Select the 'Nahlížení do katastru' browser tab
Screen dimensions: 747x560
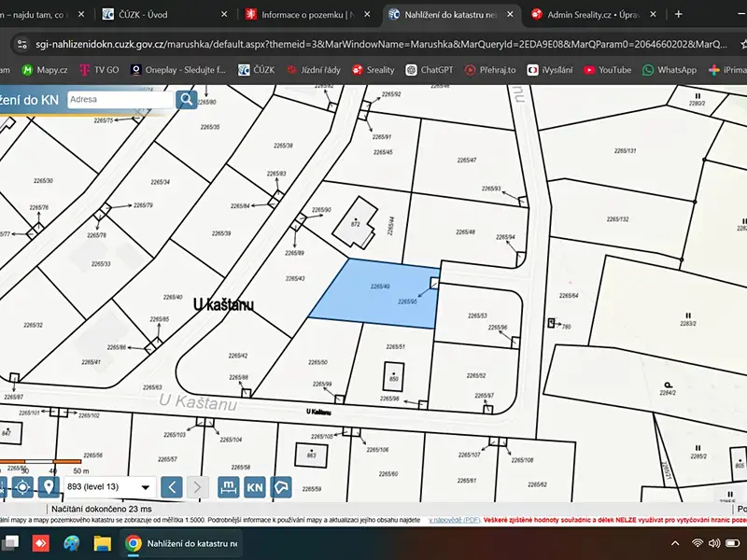[x=451, y=14]
